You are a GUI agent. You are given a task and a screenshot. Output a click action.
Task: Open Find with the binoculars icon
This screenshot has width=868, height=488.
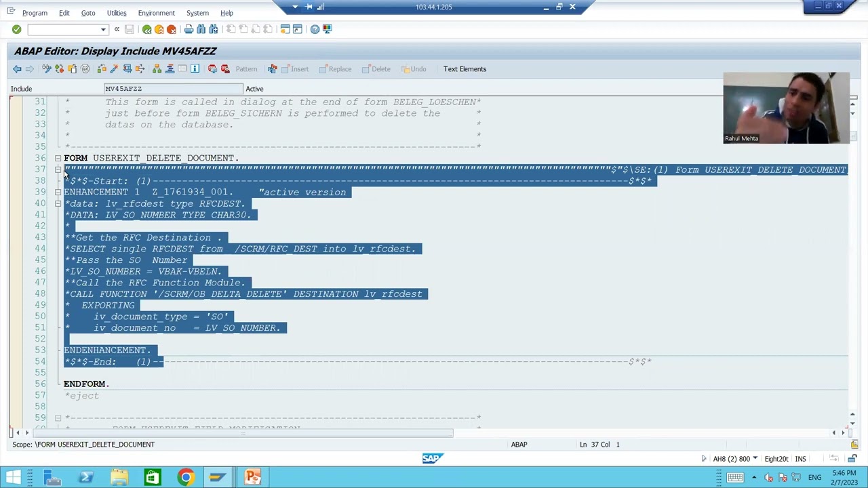(201, 29)
